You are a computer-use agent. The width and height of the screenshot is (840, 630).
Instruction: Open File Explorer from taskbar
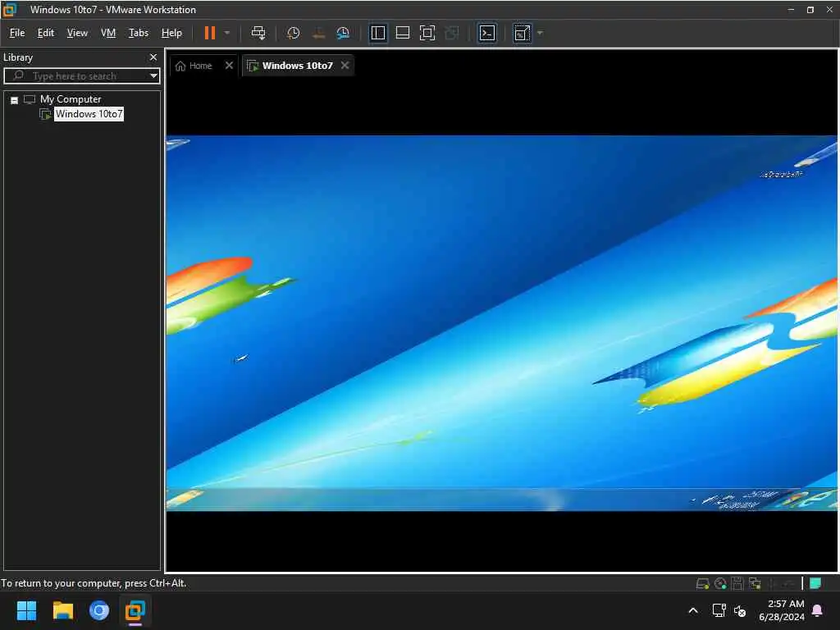[x=62, y=610]
